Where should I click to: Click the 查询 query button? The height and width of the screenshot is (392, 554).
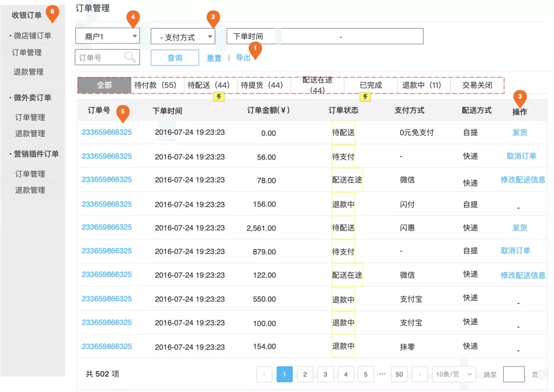click(174, 57)
